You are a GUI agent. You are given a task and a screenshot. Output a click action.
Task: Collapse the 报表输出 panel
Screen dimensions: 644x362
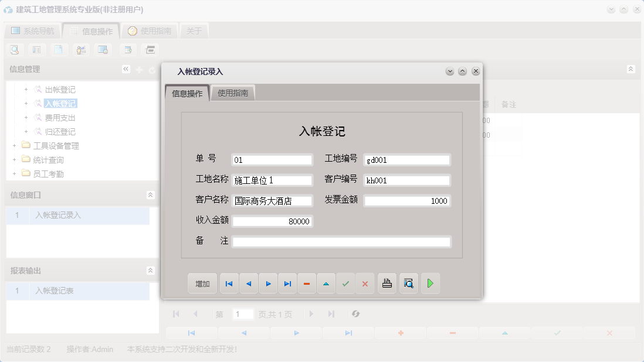(150, 270)
